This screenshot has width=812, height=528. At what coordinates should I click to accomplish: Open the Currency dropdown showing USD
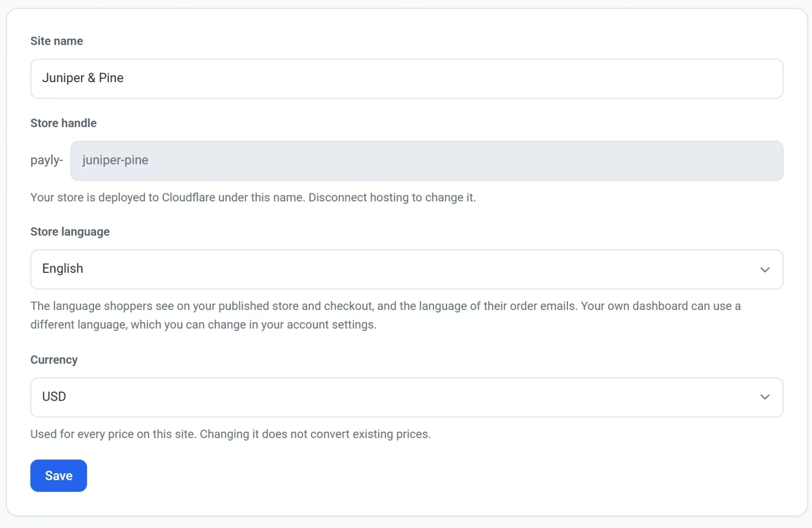pos(407,397)
